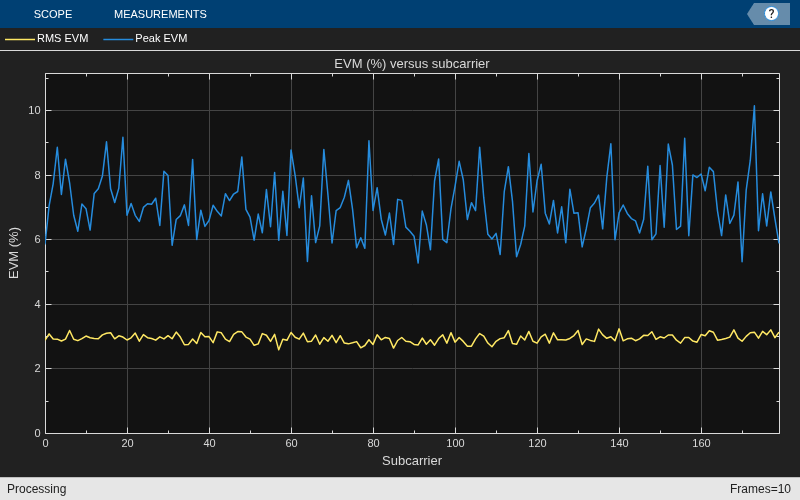Select the tallest Peak EVM spike above 10
The height and width of the screenshot is (500, 800).
coord(754,107)
